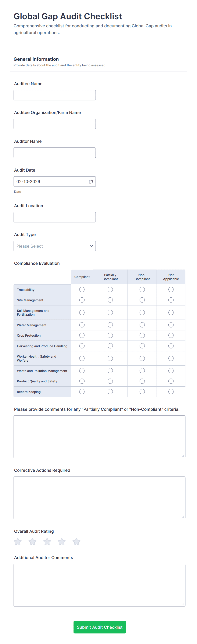197x644 pixels.
Task: Click into the Corrective Actions Required textarea
Action: (99, 498)
